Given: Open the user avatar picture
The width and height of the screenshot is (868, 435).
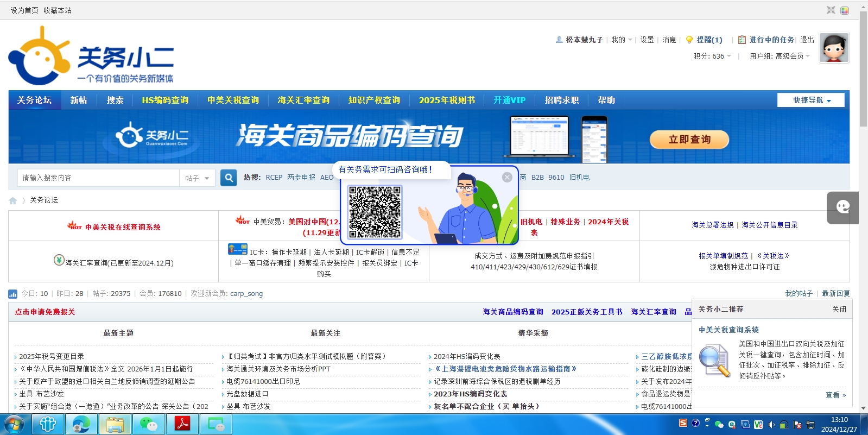Looking at the screenshot, I should tap(834, 48).
